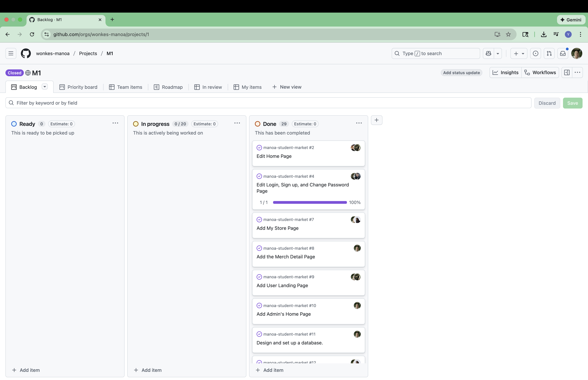Viewport: 588px width, 380px height.
Task: Open the notifications inbox icon
Action: click(563, 53)
